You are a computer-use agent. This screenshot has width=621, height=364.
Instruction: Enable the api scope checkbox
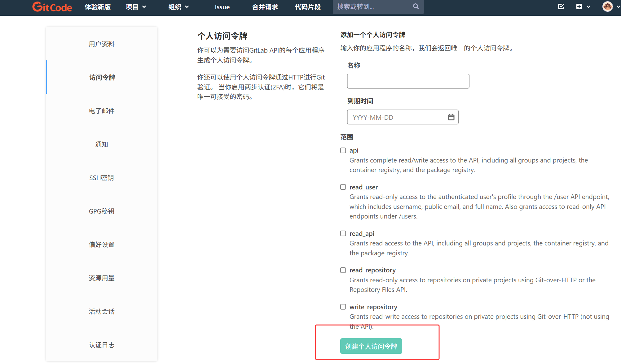coord(343,150)
